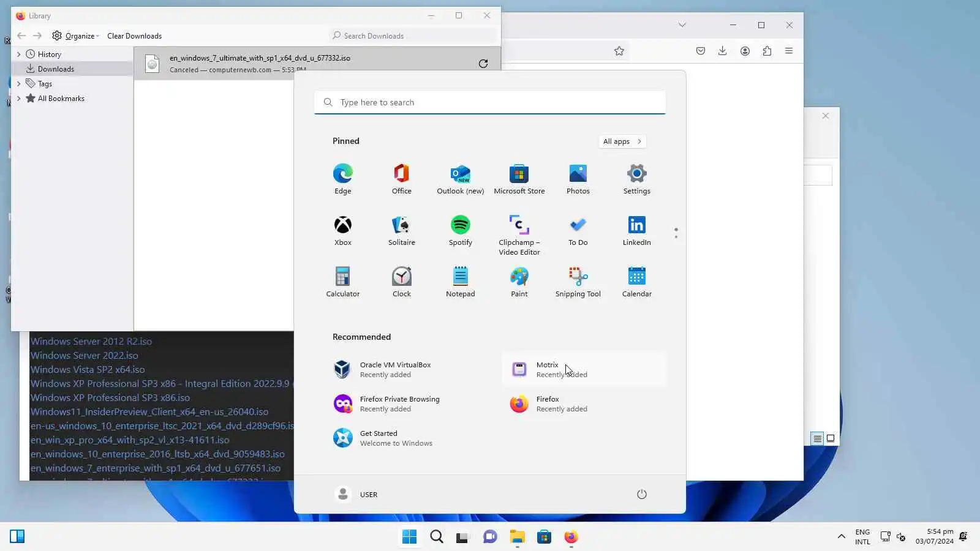
Task: Open the clock and date flyout
Action: [935, 536]
